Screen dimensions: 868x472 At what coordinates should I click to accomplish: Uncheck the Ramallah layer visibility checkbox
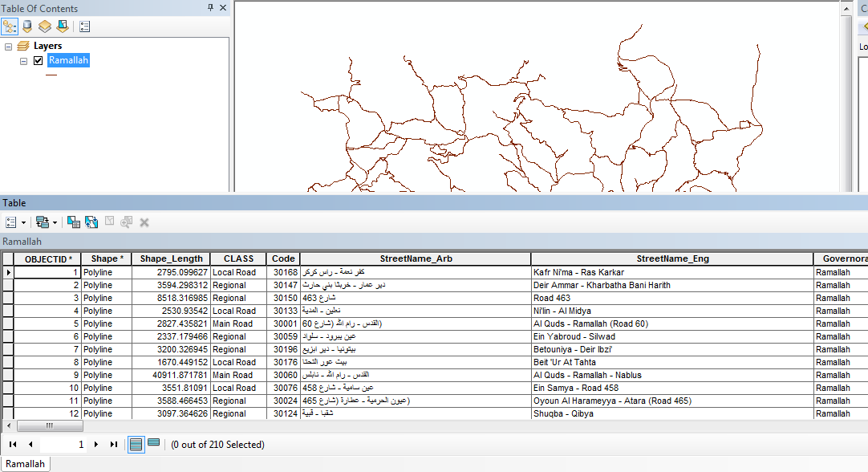click(38, 60)
